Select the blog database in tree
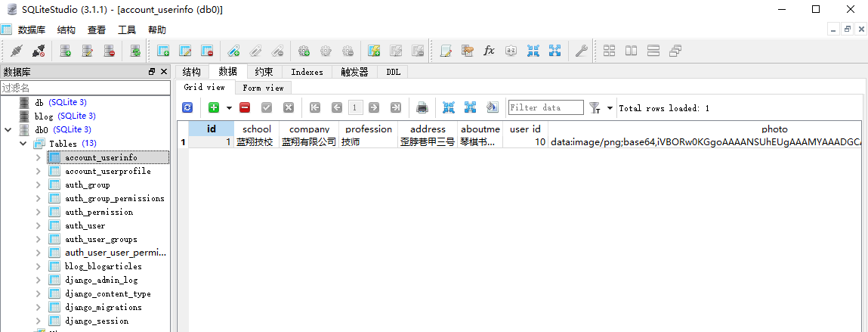Image resolution: width=868 pixels, height=332 pixels. coord(44,116)
